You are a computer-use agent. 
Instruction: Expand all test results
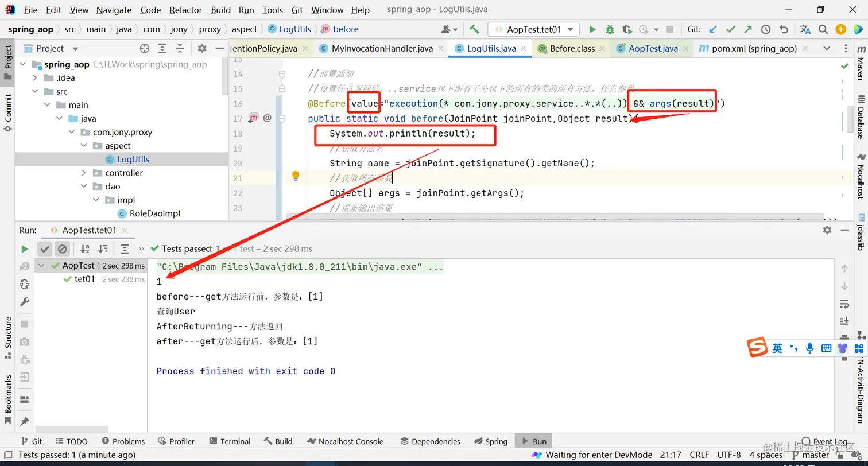click(125, 249)
